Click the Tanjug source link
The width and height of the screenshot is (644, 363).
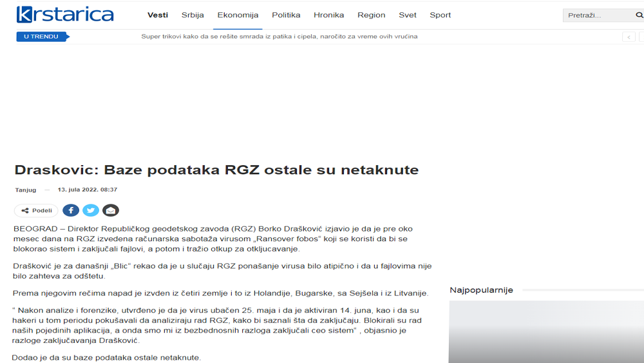pos(26,190)
